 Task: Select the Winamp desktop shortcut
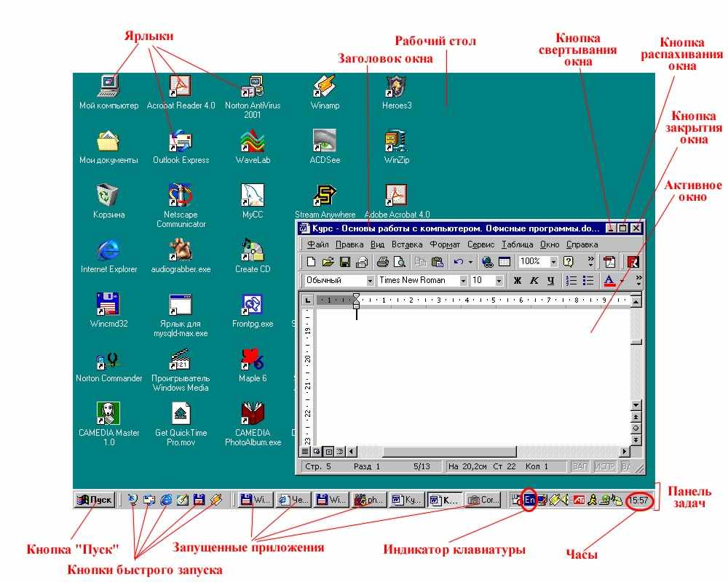click(325, 92)
